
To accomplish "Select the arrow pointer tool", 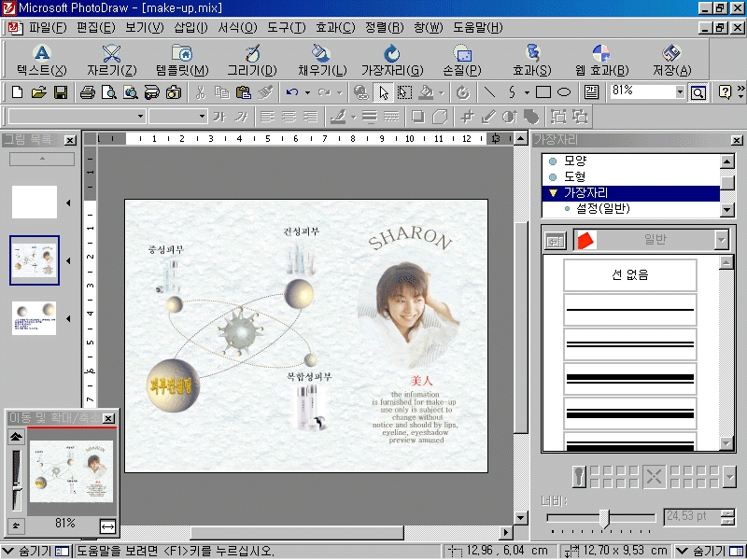I will click(x=384, y=92).
